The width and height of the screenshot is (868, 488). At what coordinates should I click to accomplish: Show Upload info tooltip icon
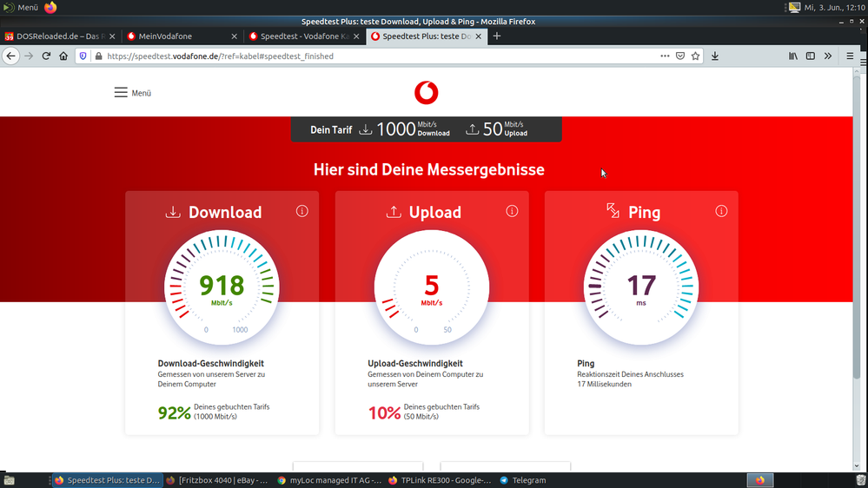pos(512,211)
